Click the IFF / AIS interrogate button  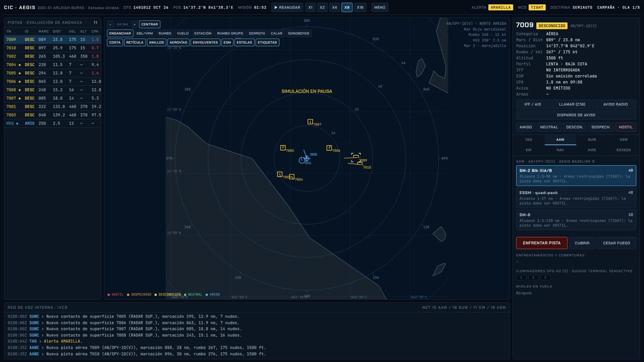pos(532,104)
